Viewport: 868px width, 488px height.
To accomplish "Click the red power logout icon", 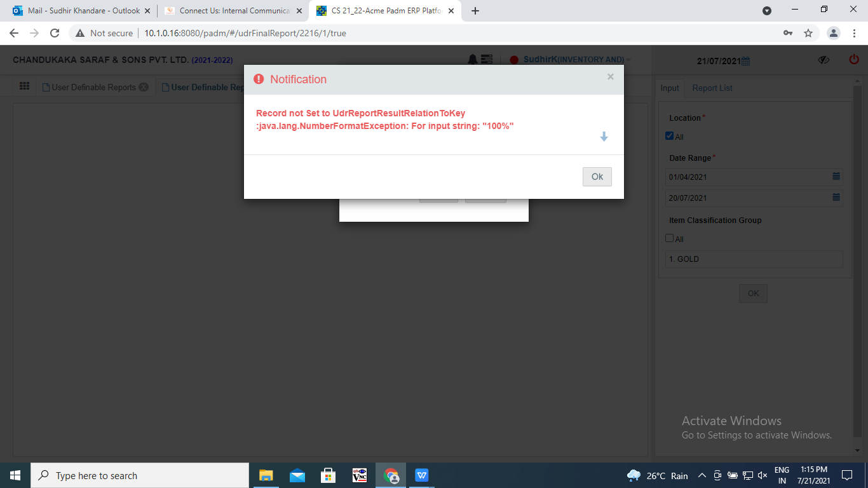I will point(853,59).
